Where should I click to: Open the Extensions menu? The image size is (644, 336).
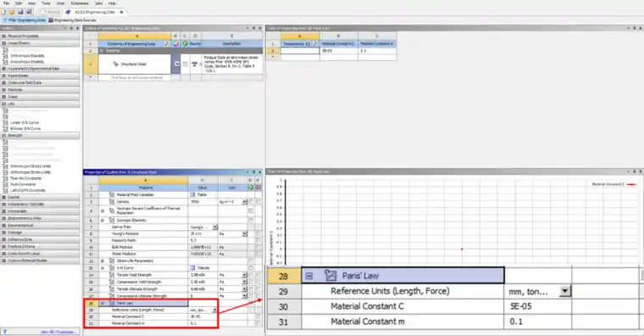80,3
